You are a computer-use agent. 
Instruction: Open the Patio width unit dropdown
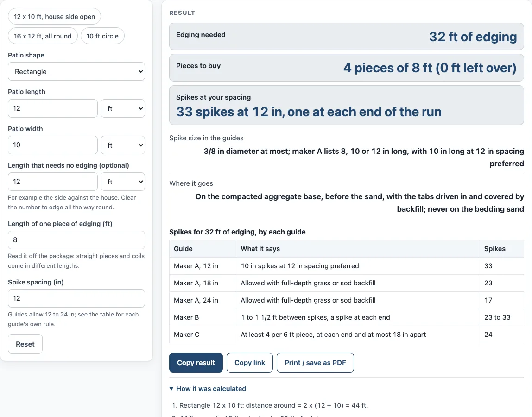point(123,145)
